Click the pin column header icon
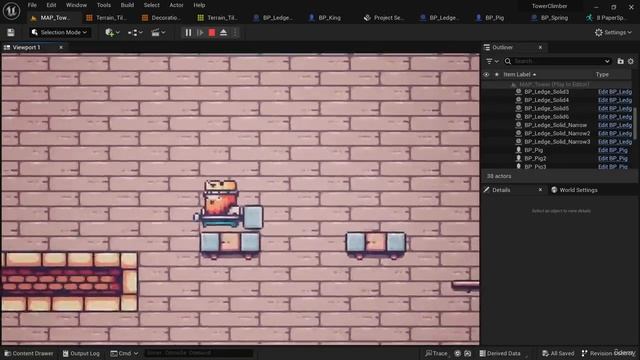640x360 pixels. click(x=497, y=75)
